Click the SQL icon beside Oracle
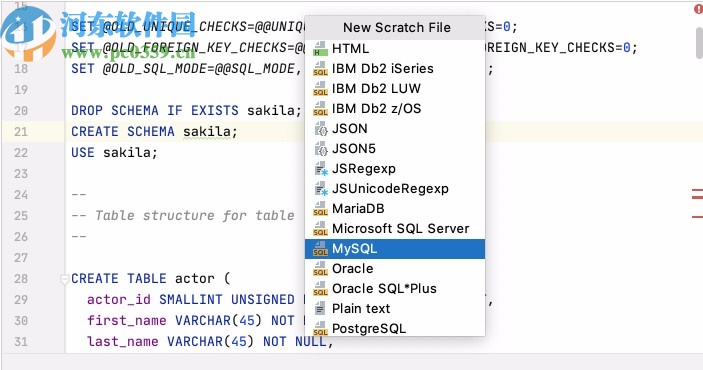703x370 pixels. point(320,269)
